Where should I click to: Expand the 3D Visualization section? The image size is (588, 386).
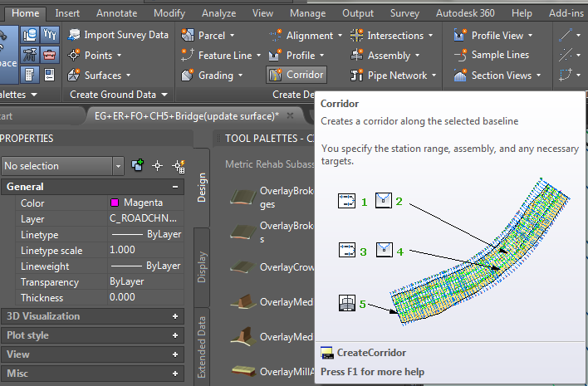175,316
